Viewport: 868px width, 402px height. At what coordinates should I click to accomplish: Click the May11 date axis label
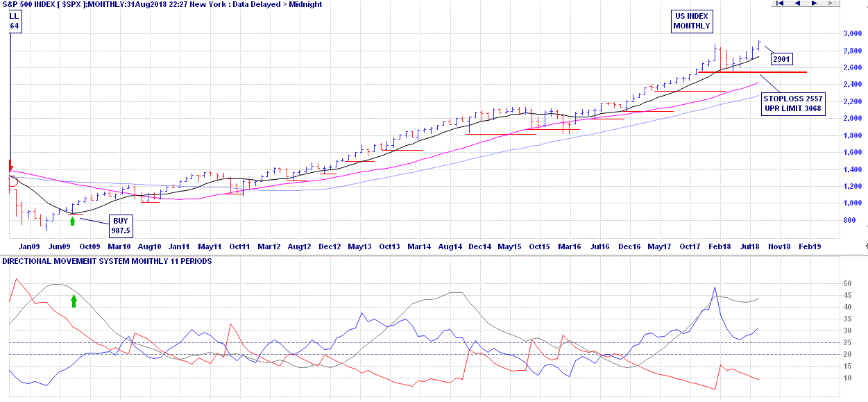210,246
